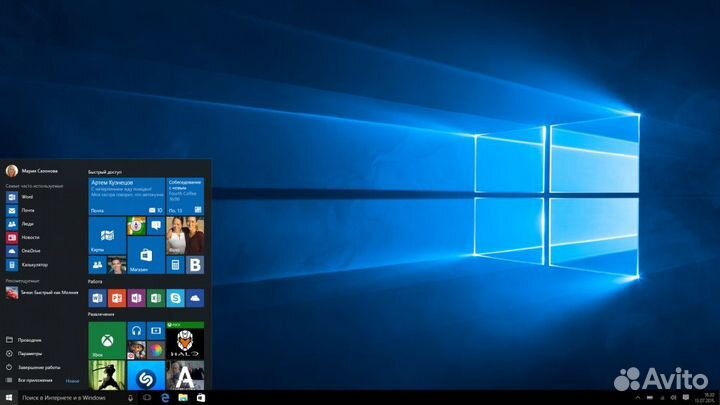Image resolution: width=720 pixels, height=405 pixels.
Task: Open the Магазин store tile
Action: tap(146, 255)
